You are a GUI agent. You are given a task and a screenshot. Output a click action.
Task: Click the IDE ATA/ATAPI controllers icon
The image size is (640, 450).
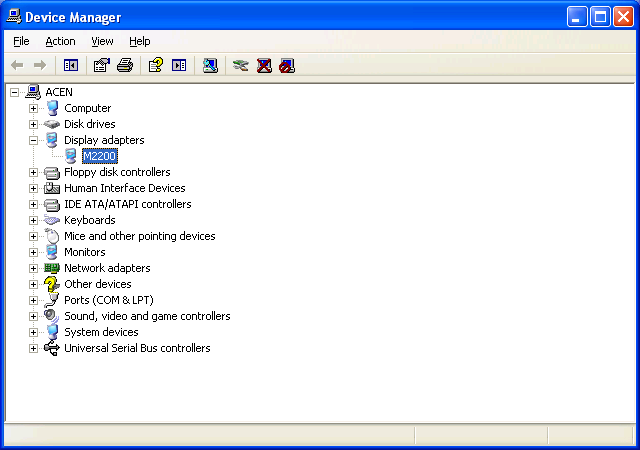pos(52,204)
